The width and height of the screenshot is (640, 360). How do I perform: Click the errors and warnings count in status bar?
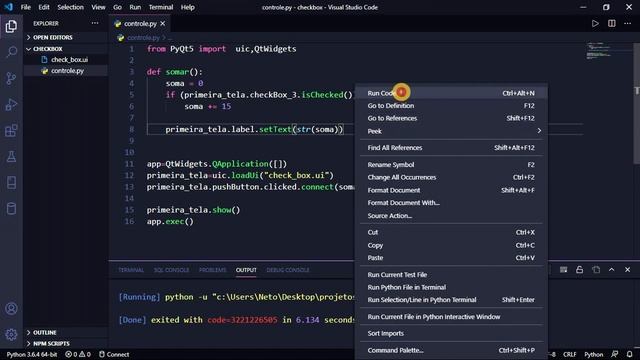[78, 354]
